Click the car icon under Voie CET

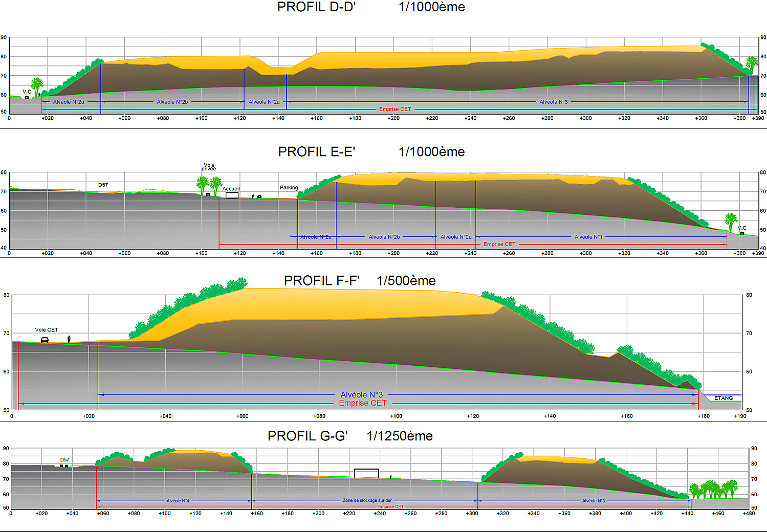pyautogui.click(x=45, y=340)
